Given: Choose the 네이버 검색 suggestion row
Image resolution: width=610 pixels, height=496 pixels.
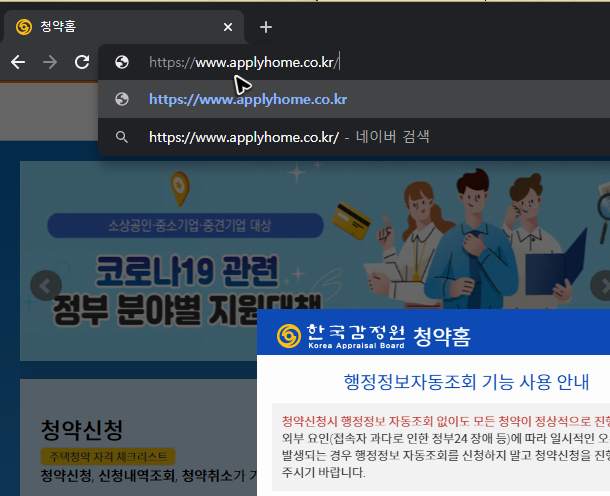Looking at the screenshot, I should pyautogui.click(x=354, y=137).
